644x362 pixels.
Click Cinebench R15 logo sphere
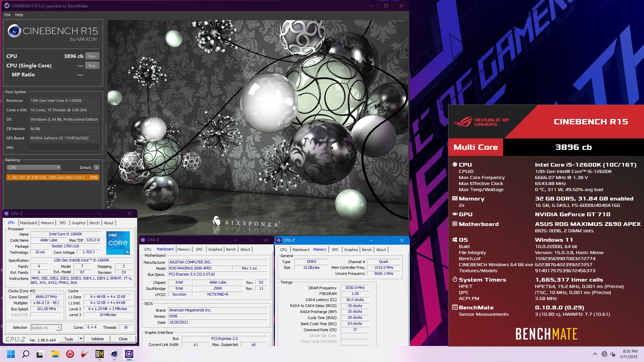click(x=14, y=31)
